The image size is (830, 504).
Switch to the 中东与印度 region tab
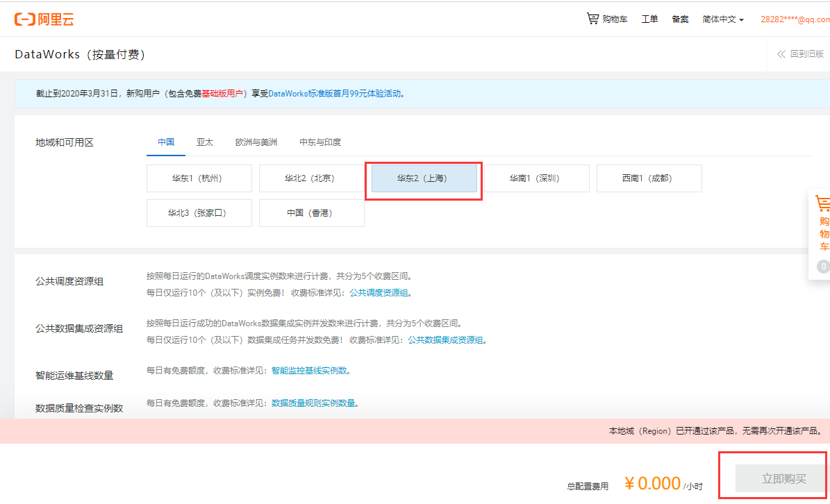coord(320,142)
